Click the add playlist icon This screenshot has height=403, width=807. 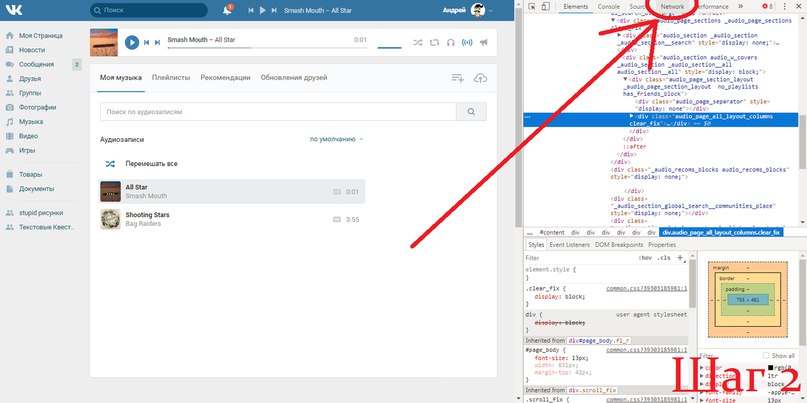458,78
